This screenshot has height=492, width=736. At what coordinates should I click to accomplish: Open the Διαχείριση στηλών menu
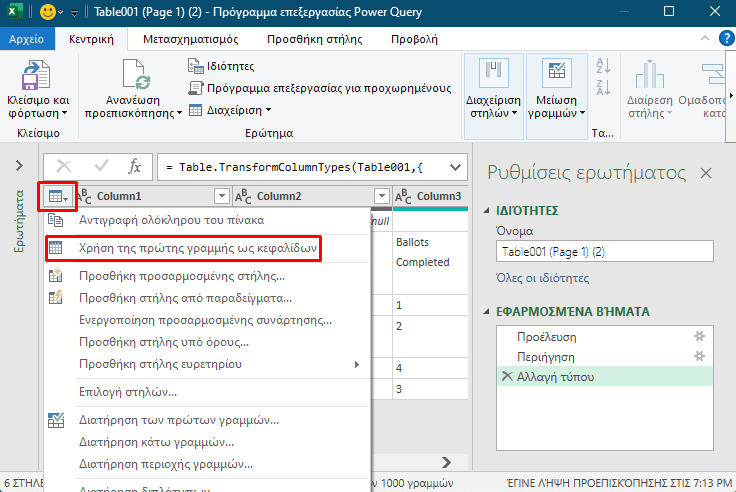coord(493,96)
